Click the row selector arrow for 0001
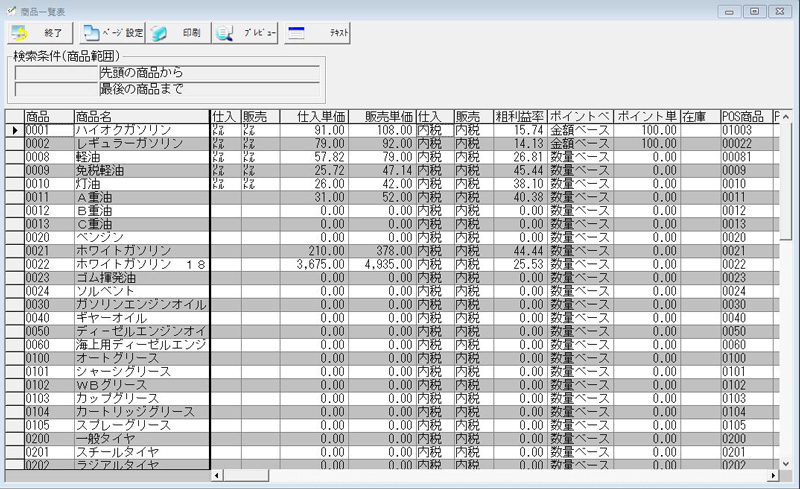This screenshot has height=489, width=800. tap(13, 131)
